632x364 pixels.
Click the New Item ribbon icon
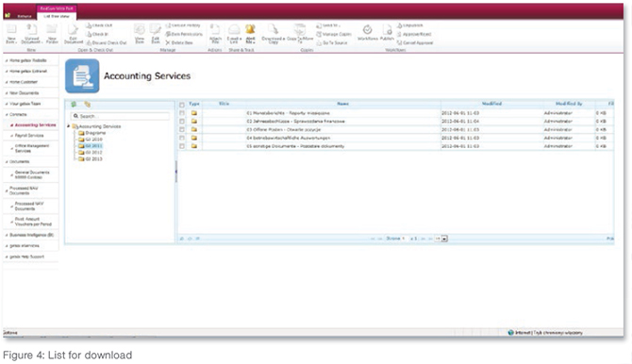point(11,29)
